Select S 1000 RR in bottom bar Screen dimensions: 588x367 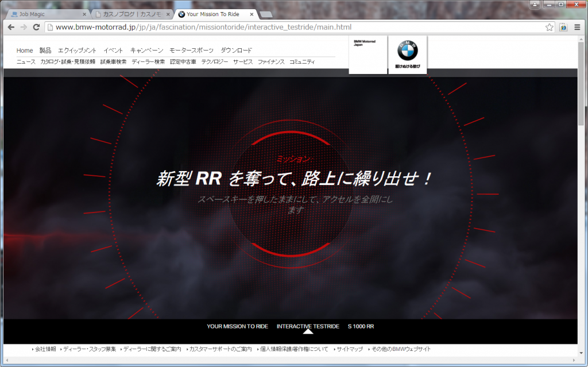click(x=361, y=326)
